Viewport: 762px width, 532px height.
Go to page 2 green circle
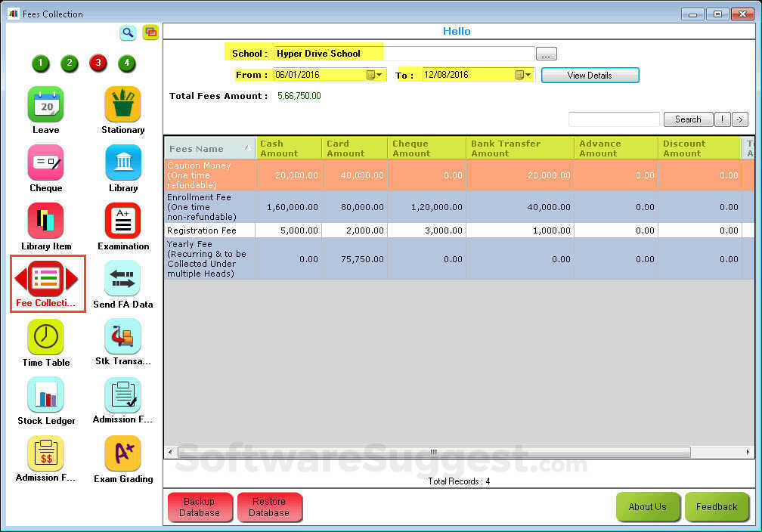[70, 63]
